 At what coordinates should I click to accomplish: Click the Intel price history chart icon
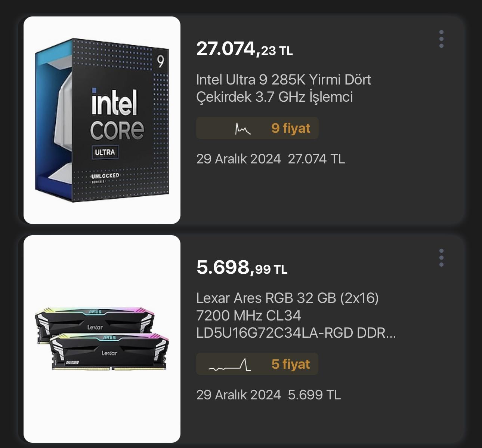tap(242, 129)
